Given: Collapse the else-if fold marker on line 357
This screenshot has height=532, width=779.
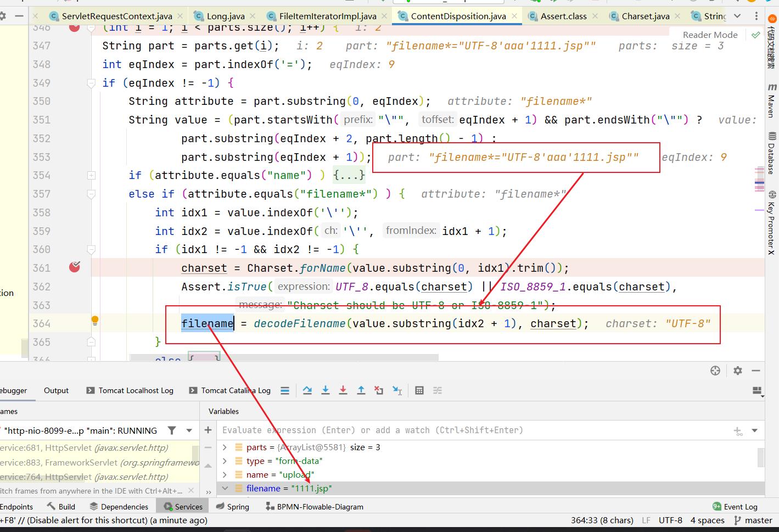Looking at the screenshot, I should pyautogui.click(x=91, y=194).
